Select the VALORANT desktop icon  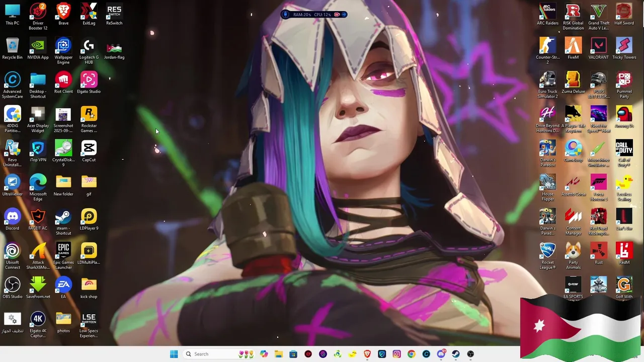click(599, 48)
